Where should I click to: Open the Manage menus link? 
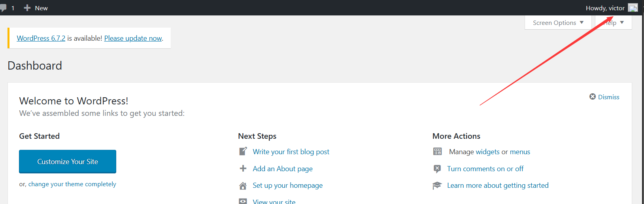[x=520, y=152]
